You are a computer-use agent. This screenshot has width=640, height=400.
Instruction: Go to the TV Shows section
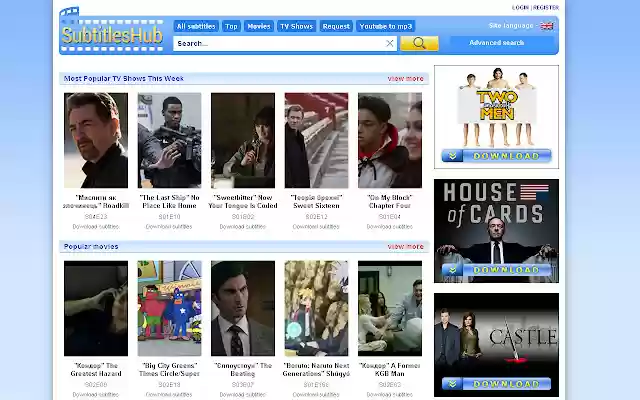296,26
